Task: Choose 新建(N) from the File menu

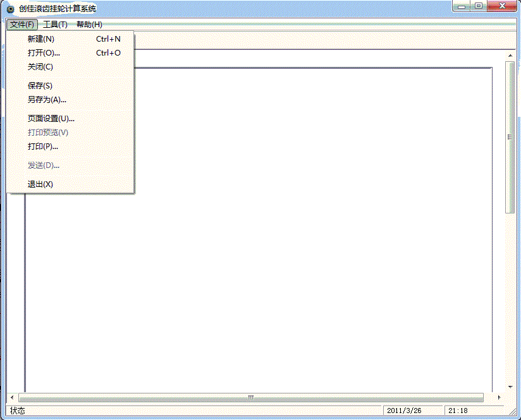Action: [x=41, y=39]
